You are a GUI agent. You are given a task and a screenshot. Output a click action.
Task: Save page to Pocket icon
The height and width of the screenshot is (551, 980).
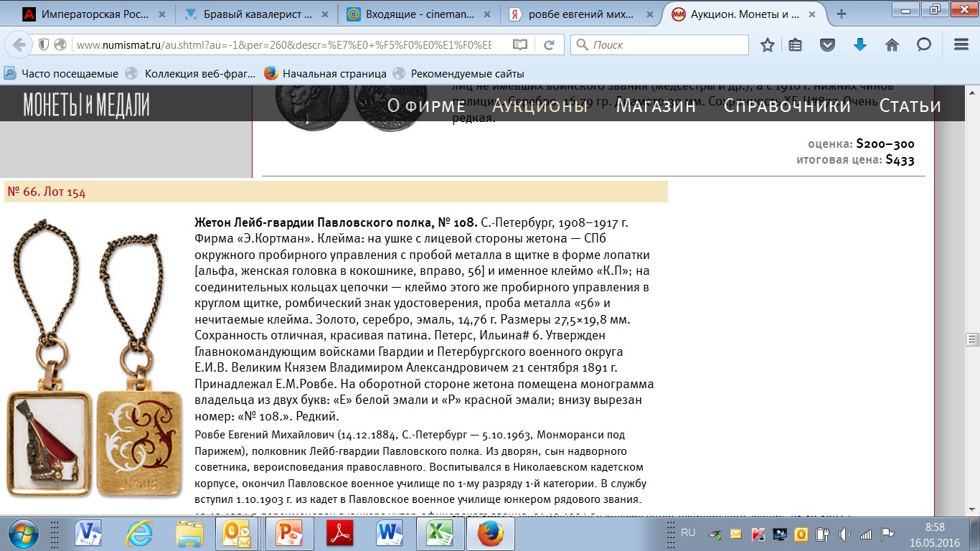point(827,44)
